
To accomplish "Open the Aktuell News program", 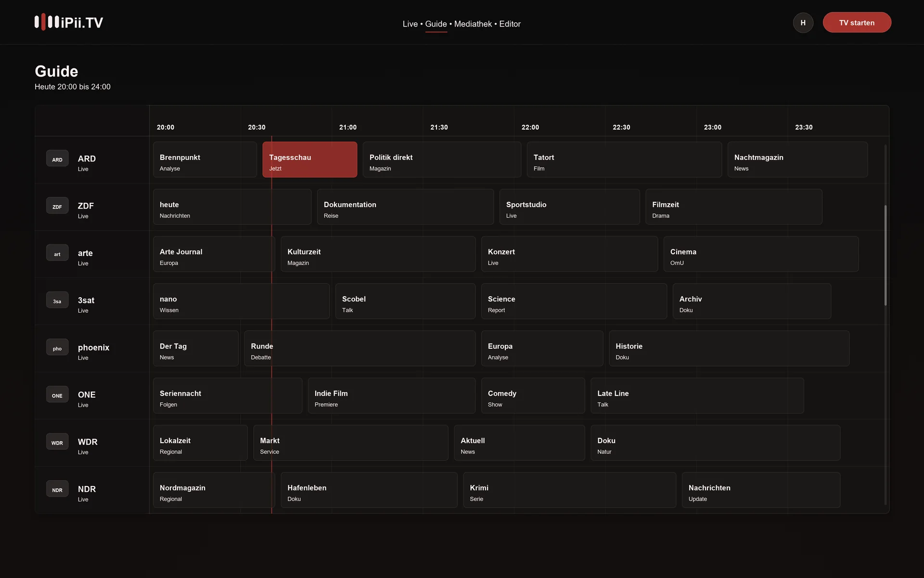I will [519, 443].
